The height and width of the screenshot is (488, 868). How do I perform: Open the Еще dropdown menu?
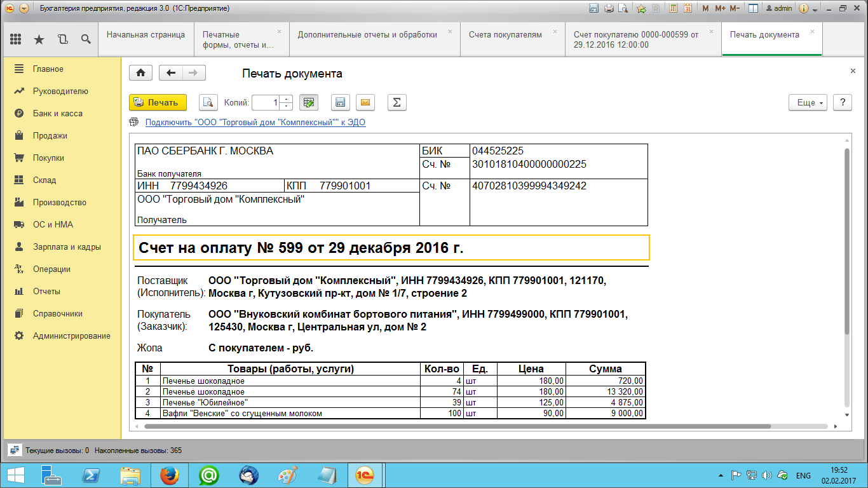808,102
